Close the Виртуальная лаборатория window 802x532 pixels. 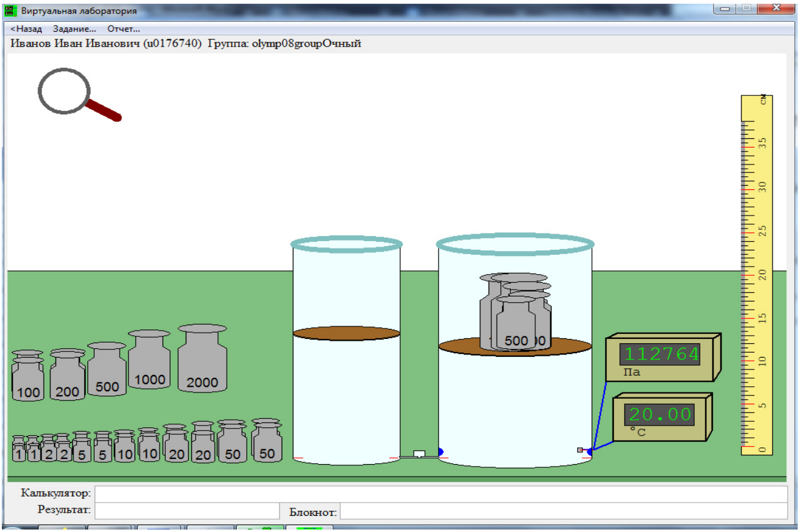pyautogui.click(x=776, y=9)
